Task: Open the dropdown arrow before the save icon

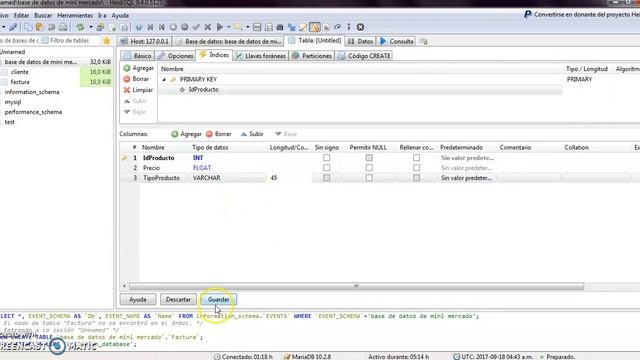Action: pos(247,27)
